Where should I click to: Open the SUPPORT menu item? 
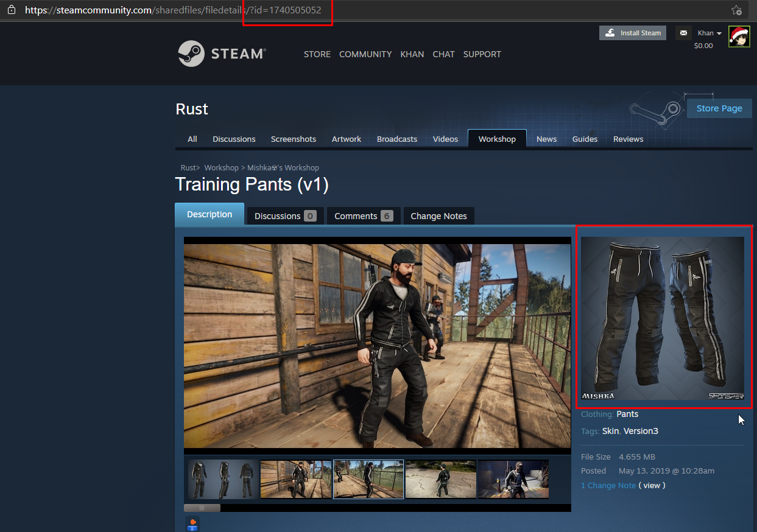482,54
